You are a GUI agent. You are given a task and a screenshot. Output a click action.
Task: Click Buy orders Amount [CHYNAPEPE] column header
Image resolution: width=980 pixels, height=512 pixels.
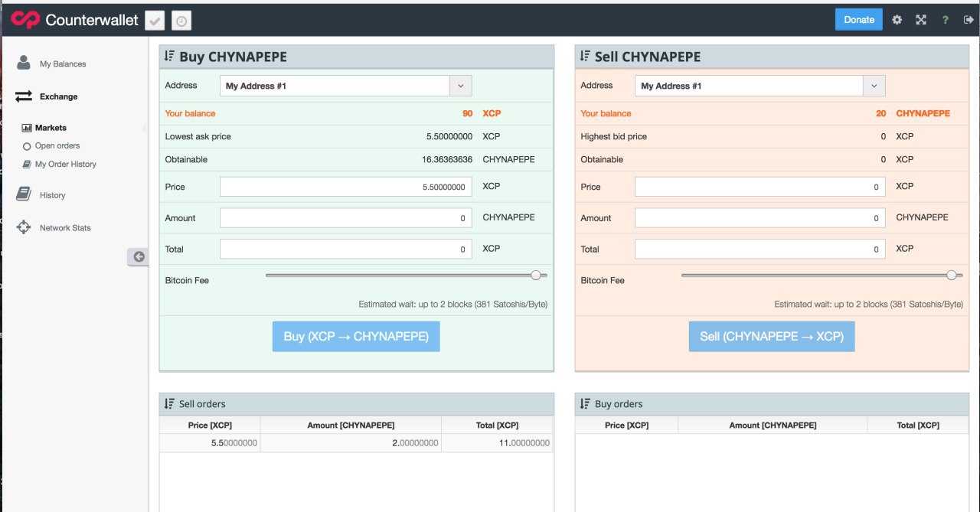coord(773,425)
